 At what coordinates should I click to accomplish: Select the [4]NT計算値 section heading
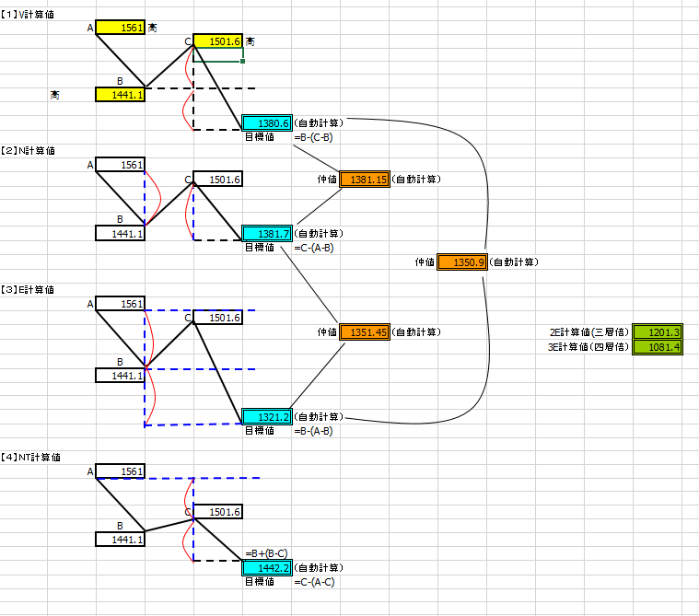pos(30,457)
